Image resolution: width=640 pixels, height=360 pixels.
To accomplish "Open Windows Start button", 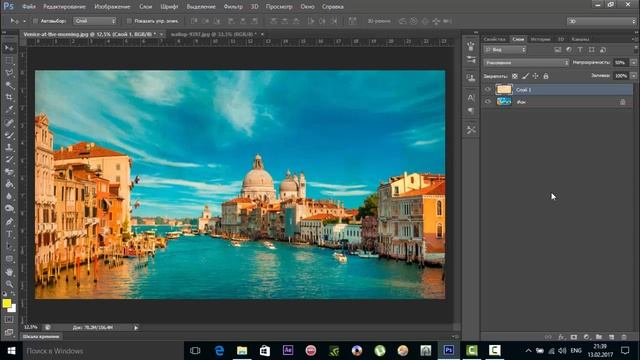I will (x=11, y=351).
